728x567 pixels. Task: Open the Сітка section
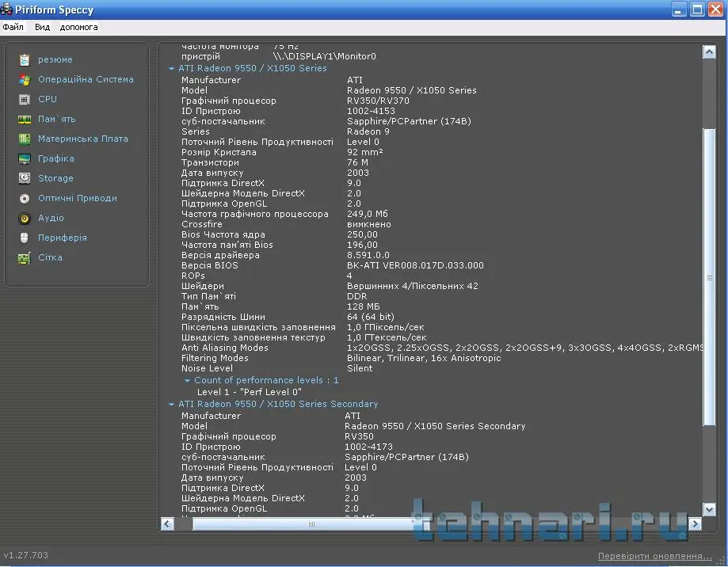[50, 257]
